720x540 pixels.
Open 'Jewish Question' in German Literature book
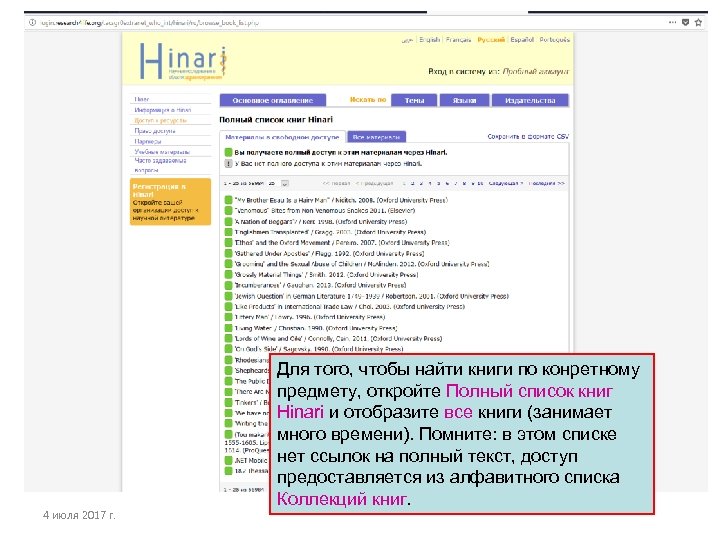coord(371,296)
